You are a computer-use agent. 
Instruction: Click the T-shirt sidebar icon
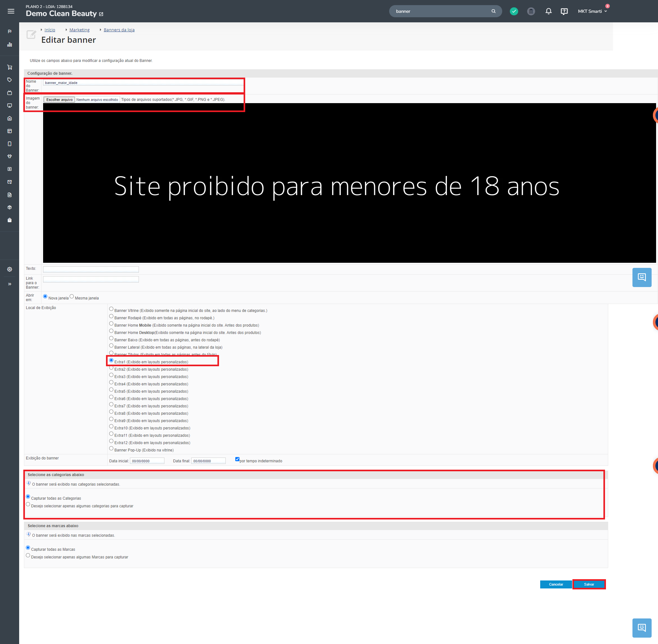[x=10, y=156]
